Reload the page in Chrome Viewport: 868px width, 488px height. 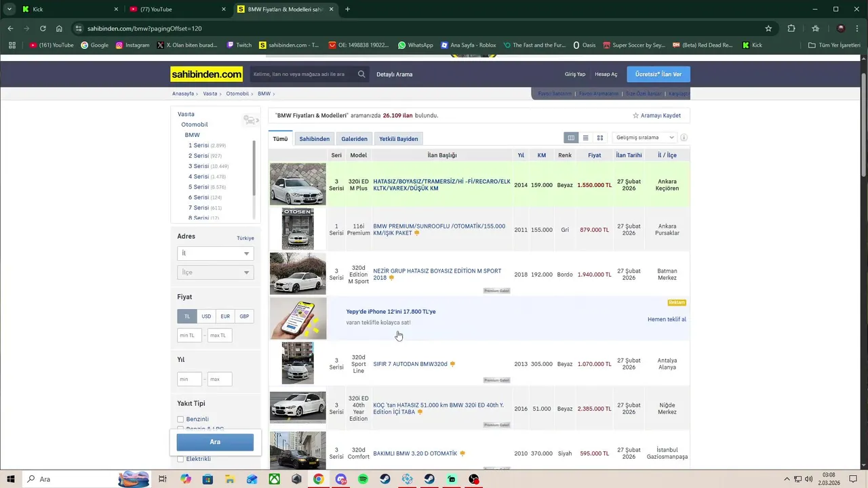pyautogui.click(x=43, y=28)
